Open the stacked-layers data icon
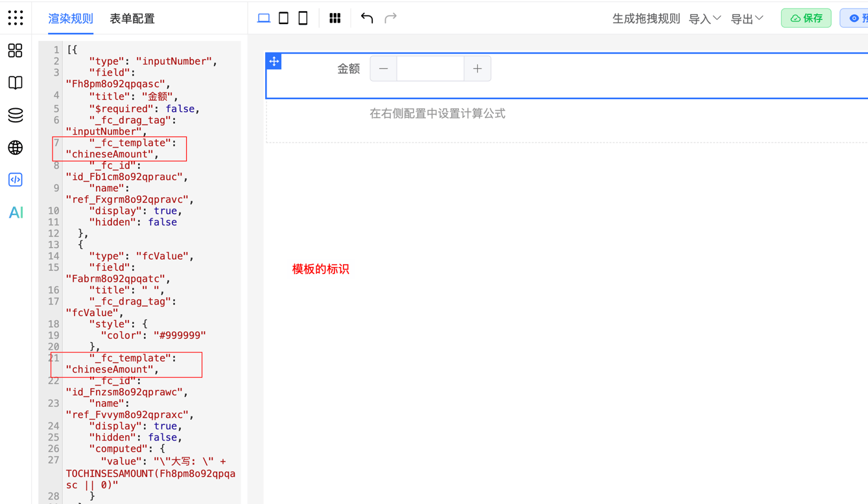Screen dimensions: 868x504 [x=16, y=115]
